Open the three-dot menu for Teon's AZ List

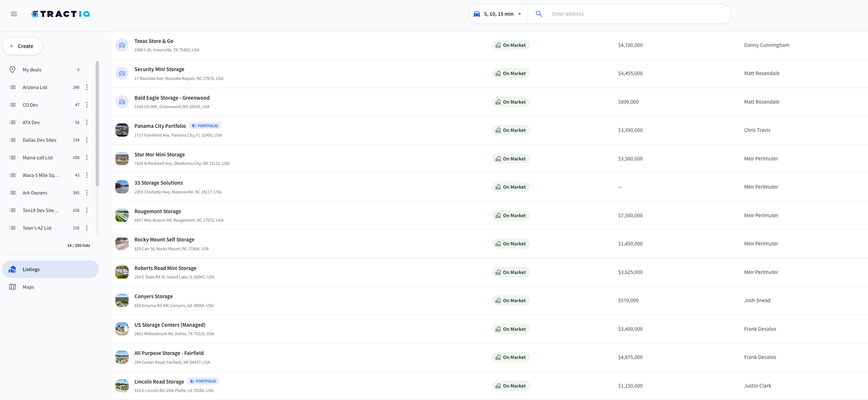click(87, 228)
